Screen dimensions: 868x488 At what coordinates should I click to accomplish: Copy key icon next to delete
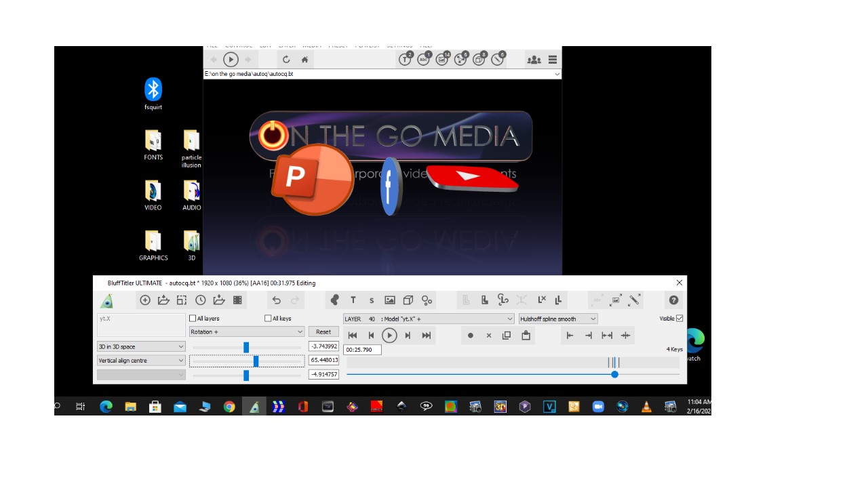click(507, 335)
